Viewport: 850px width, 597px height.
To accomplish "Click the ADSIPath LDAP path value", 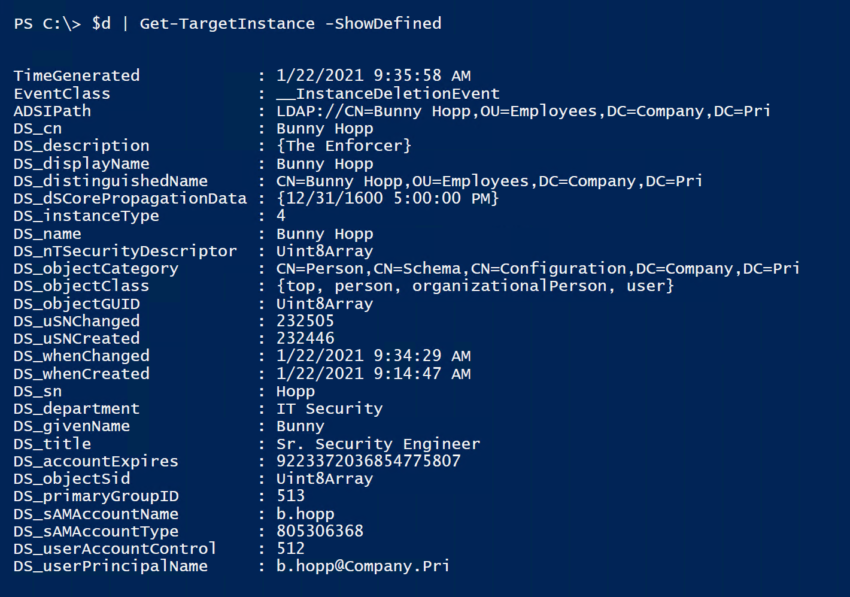I will tap(523, 111).
